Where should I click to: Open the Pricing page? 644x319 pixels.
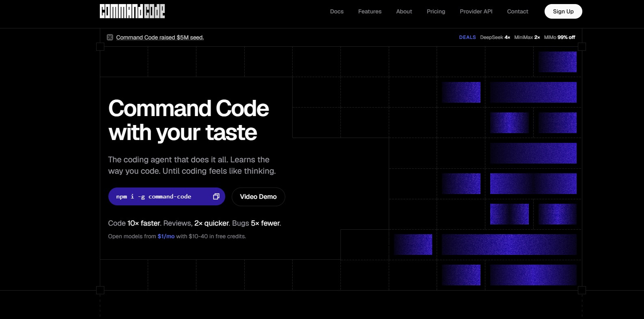[436, 11]
